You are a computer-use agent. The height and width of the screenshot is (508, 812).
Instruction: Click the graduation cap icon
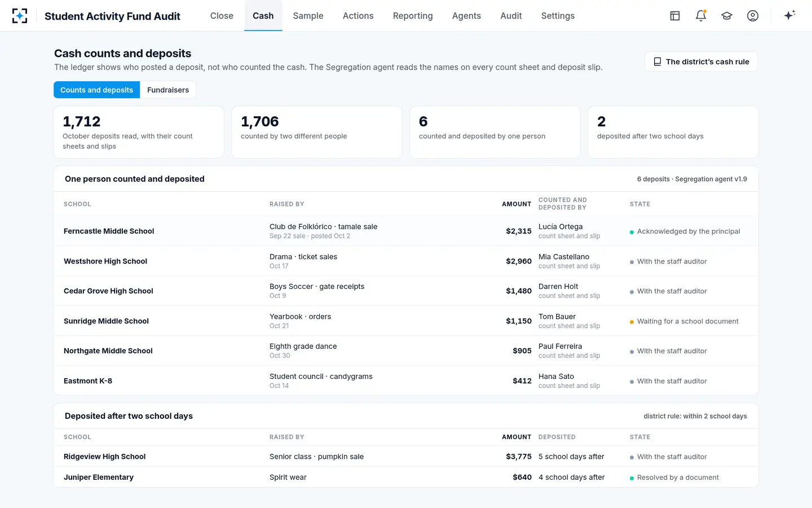pyautogui.click(x=727, y=16)
